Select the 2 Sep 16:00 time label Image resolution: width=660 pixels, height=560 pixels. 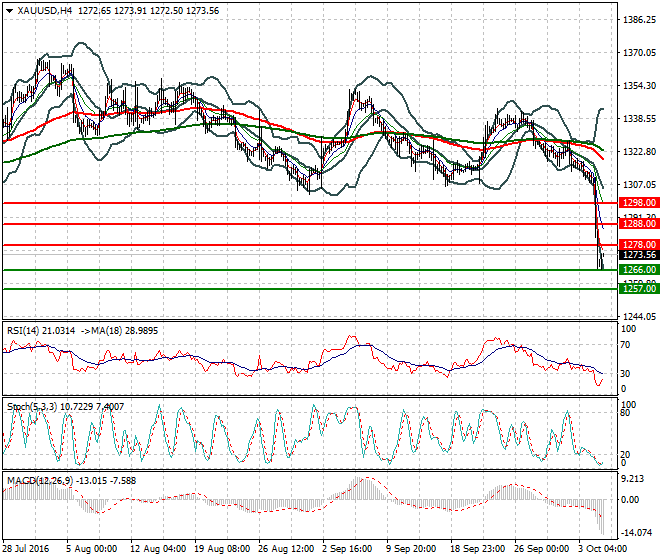point(347,549)
